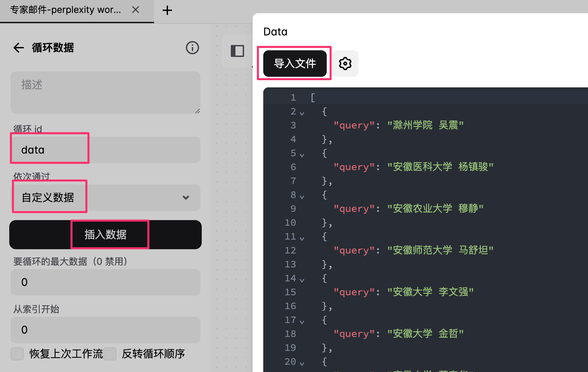
Task: Click the 导入文件 button
Action: click(295, 64)
